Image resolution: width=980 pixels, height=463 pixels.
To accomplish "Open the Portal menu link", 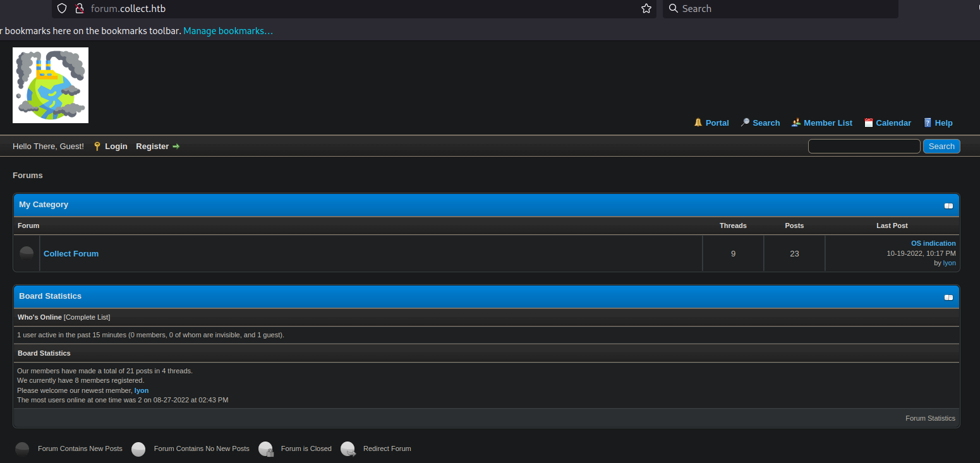I will click(x=717, y=123).
